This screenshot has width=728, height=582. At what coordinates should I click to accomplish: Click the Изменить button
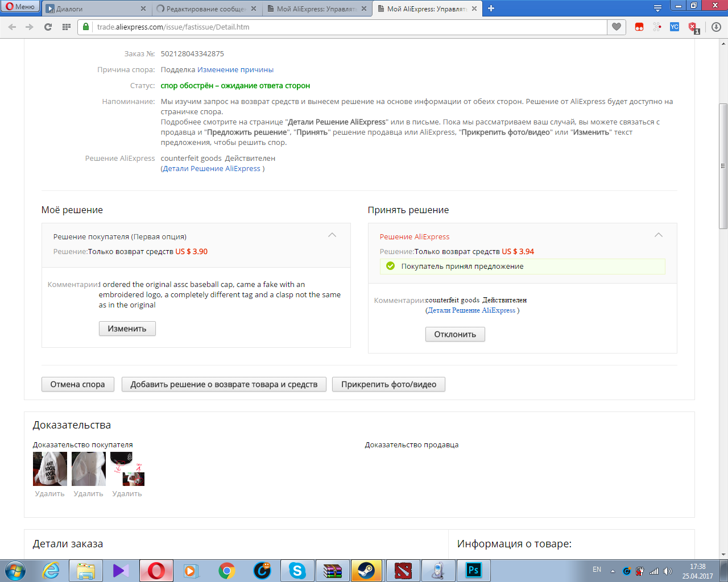coord(127,329)
